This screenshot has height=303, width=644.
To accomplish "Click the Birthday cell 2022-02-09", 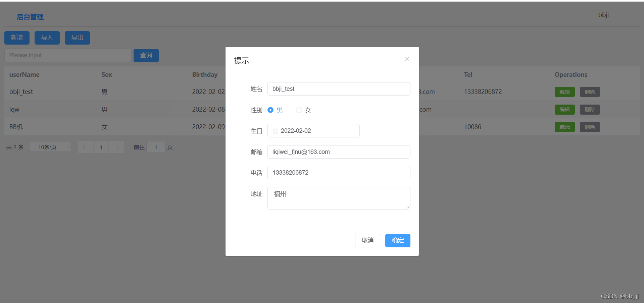I will (209, 127).
